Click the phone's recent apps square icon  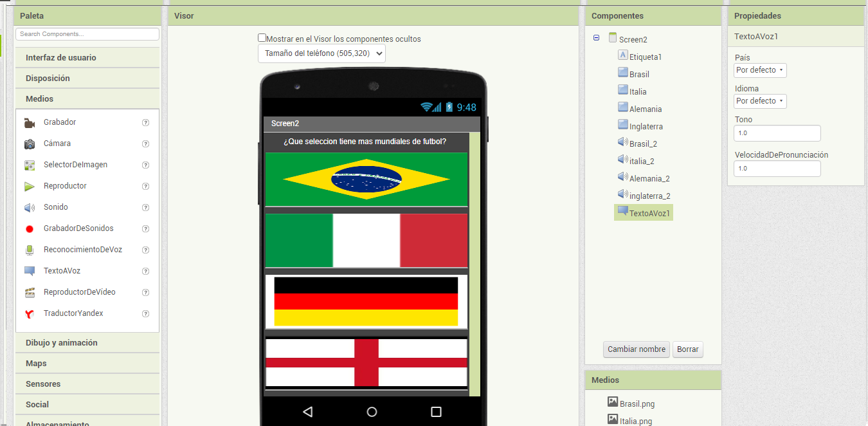[436, 412]
